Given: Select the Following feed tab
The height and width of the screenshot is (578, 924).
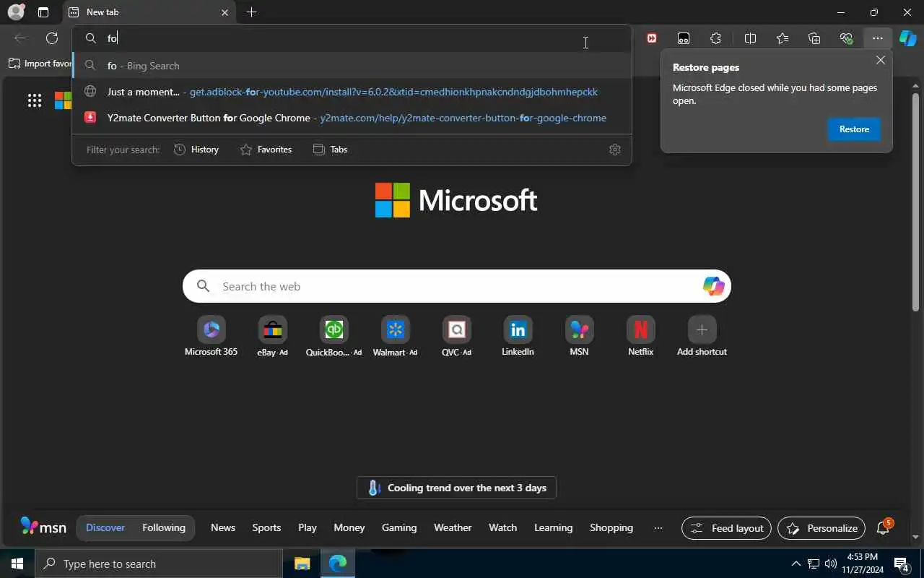Looking at the screenshot, I should [164, 528].
